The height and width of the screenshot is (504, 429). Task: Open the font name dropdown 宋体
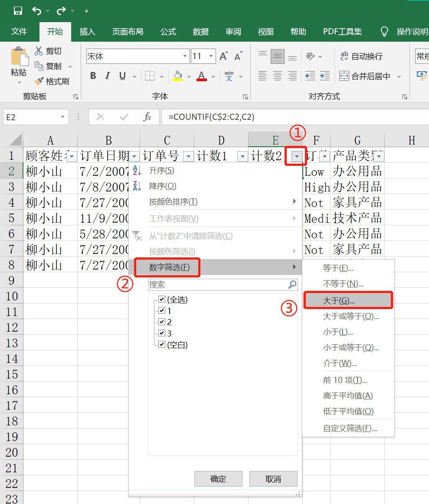point(185,56)
